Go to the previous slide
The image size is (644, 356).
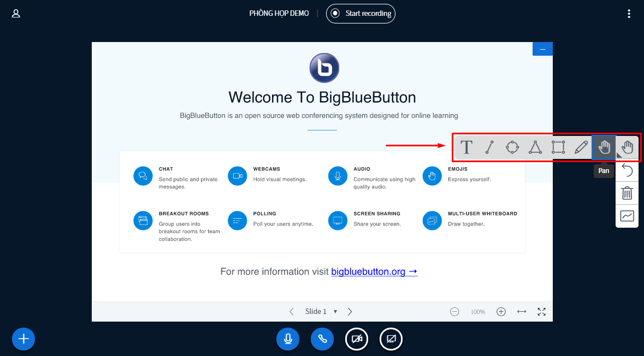291,312
